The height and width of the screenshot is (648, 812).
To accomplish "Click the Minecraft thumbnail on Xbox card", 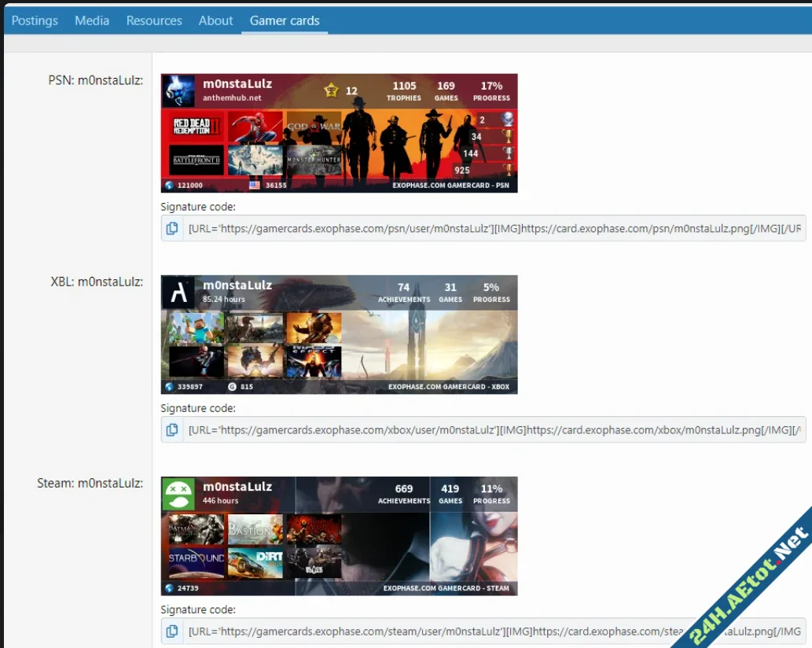I will (197, 328).
